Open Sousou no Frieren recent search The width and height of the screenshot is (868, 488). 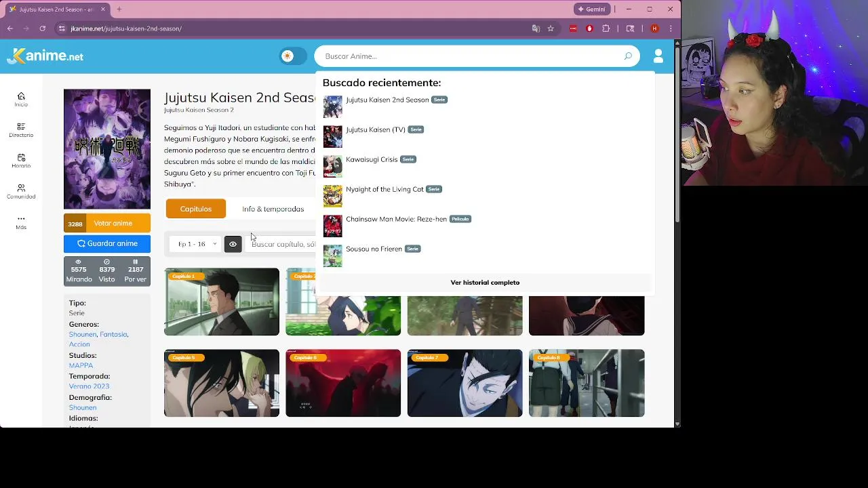[374, 249]
